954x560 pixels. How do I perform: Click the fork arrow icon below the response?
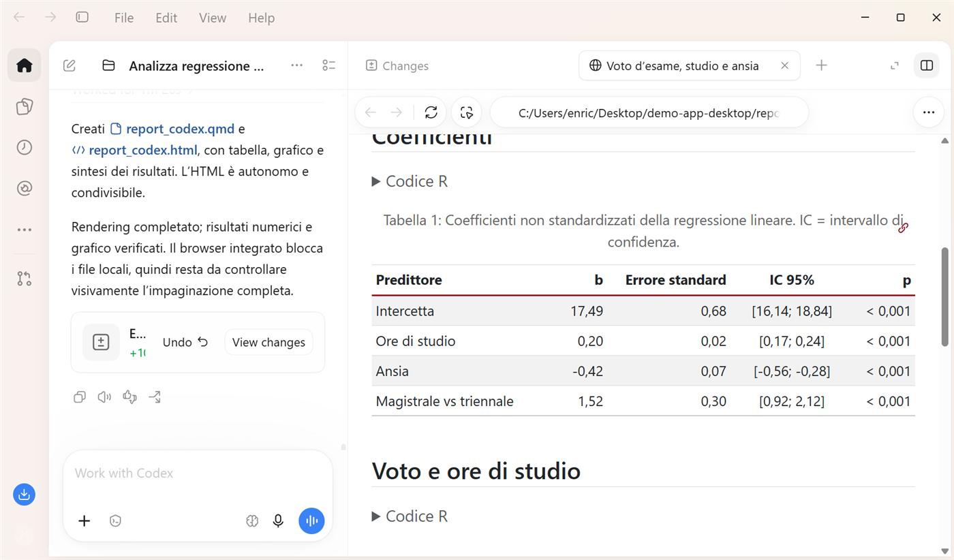click(x=155, y=397)
